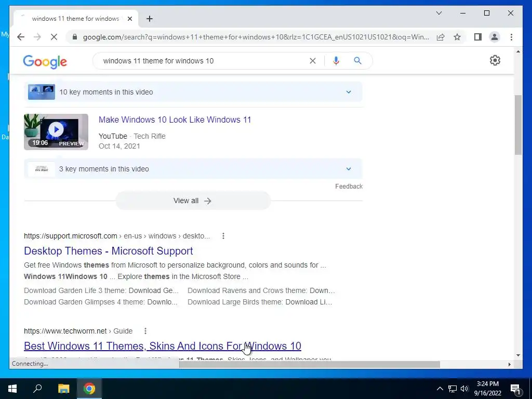
Task: Open Desktop Themes - Microsoft Support
Action: point(108,251)
